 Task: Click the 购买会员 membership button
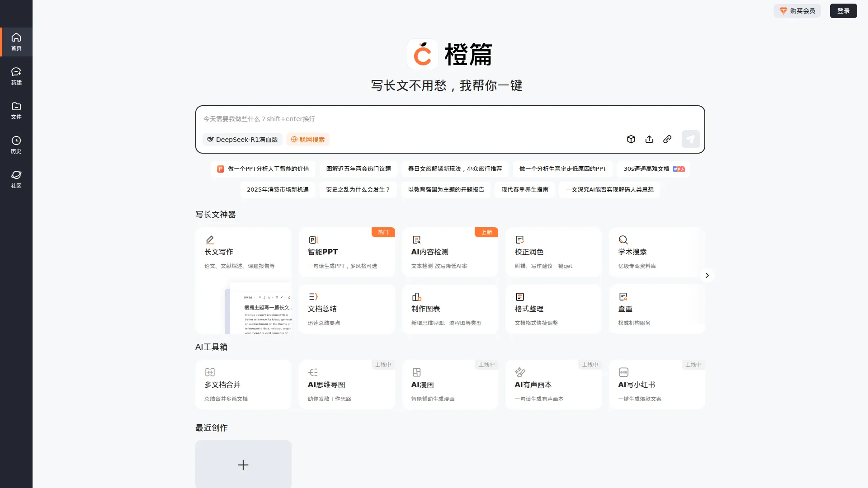[797, 11]
